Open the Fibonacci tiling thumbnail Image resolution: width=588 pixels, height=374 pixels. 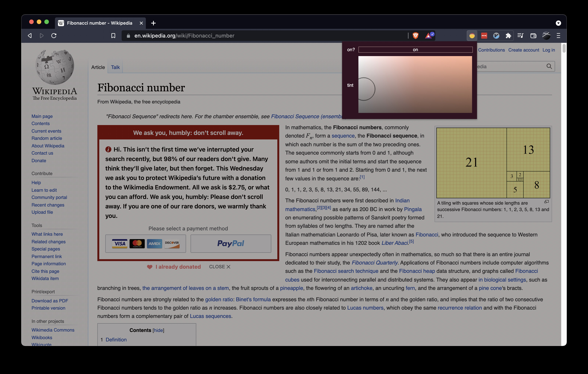tap(493, 163)
